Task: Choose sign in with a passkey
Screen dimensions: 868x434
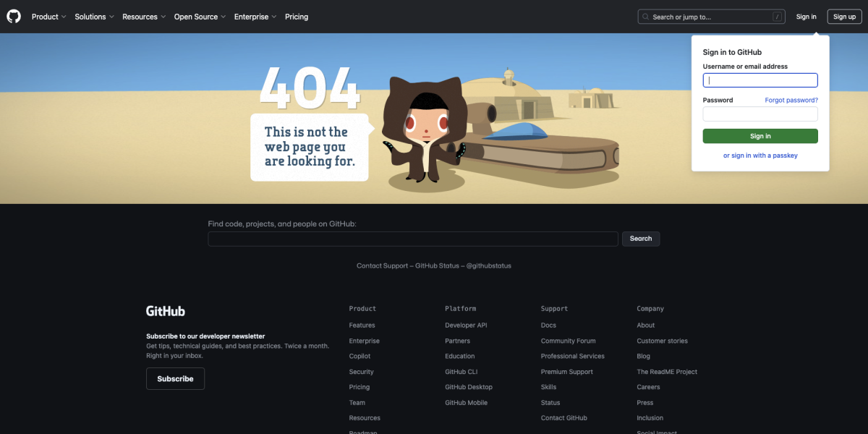Action: pos(760,156)
